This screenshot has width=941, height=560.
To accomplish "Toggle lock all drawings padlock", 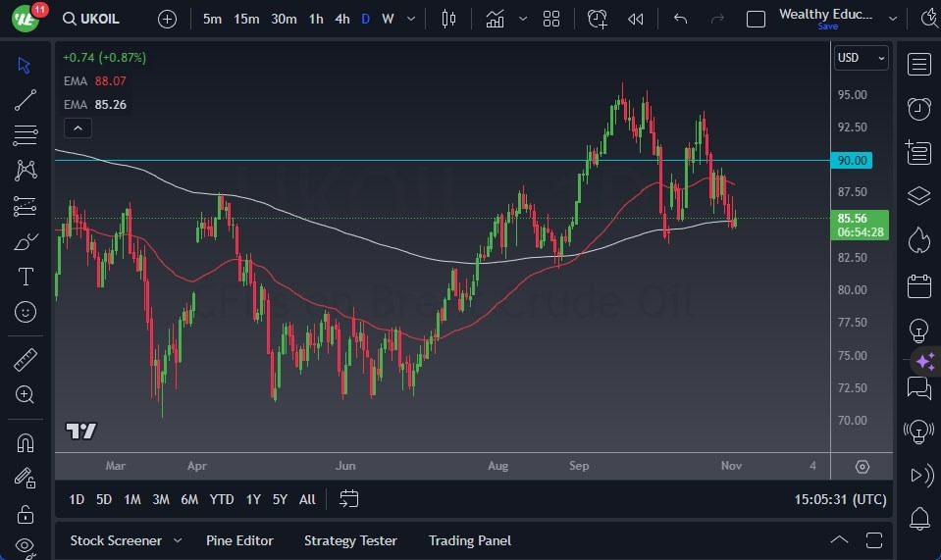I will pyautogui.click(x=26, y=514).
